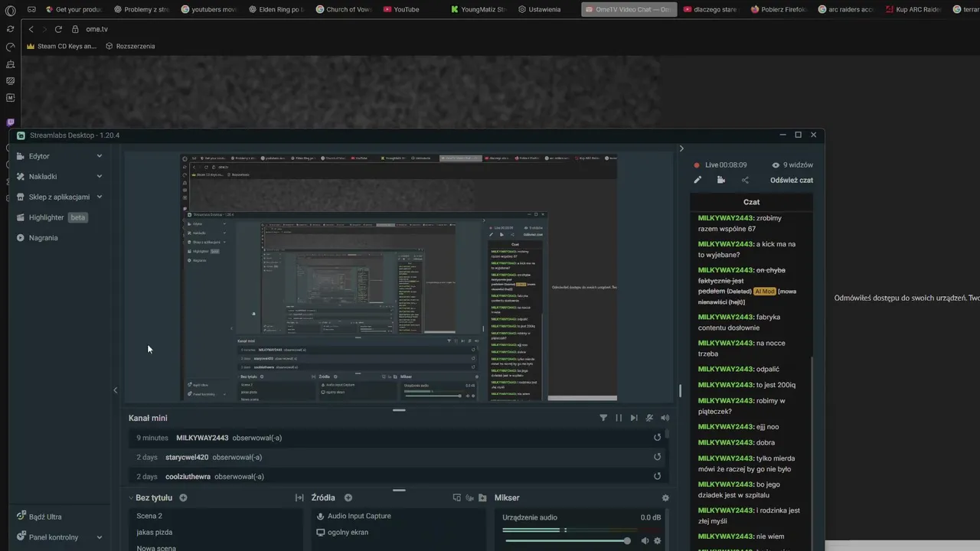This screenshot has width=980, height=551.
Task: Share the stream via the share icon
Action: tap(745, 180)
